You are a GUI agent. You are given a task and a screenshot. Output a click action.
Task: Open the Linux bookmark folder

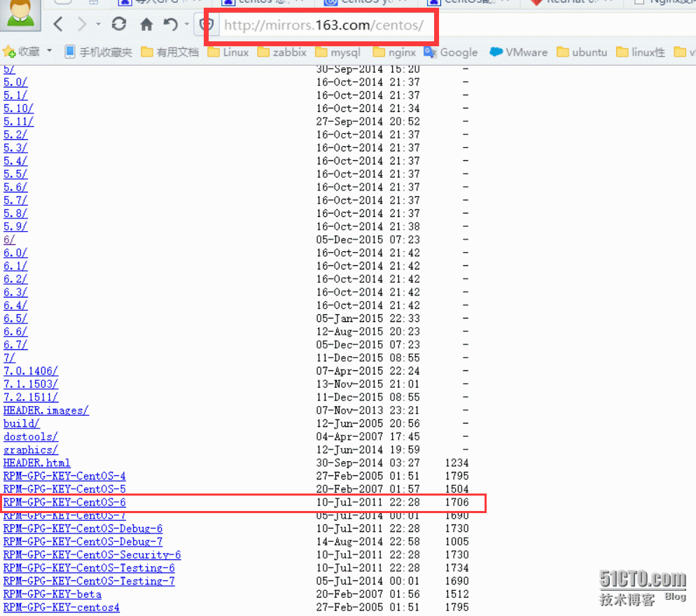[x=228, y=52]
